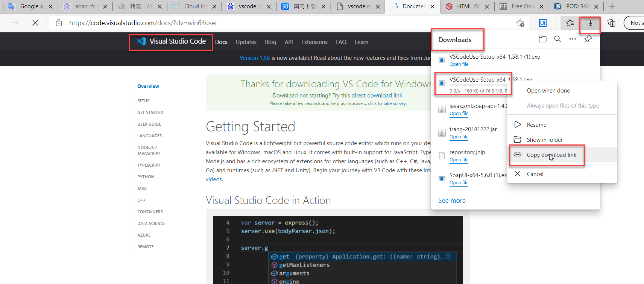Close the HTML ISO tab
The image size is (644, 284).
tap(487, 6)
